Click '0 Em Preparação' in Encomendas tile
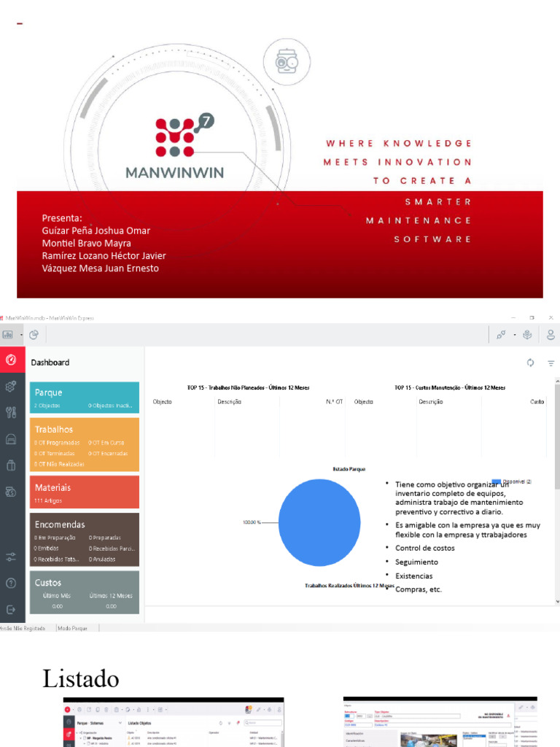This screenshot has height=747, width=560. pyautogui.click(x=55, y=538)
